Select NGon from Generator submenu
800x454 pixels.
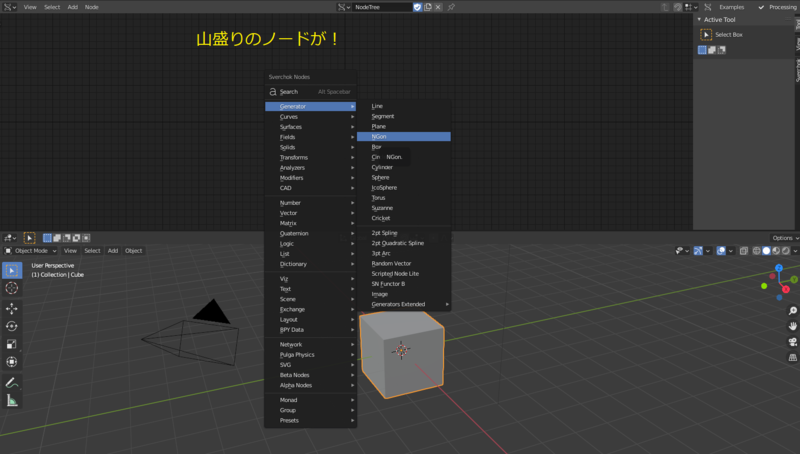pos(404,136)
